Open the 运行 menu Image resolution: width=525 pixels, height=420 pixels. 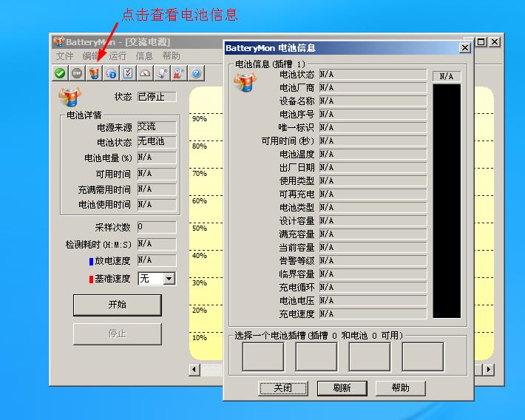coord(118,55)
